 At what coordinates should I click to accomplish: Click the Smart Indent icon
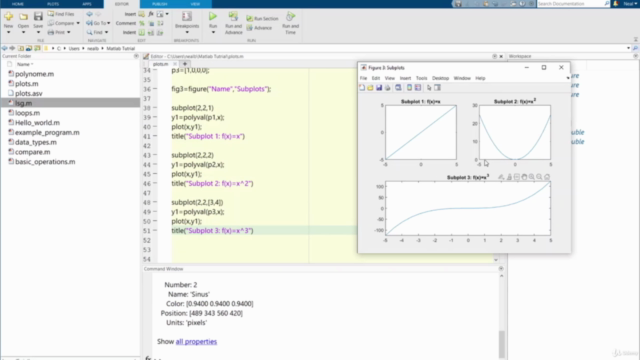(x=142, y=32)
